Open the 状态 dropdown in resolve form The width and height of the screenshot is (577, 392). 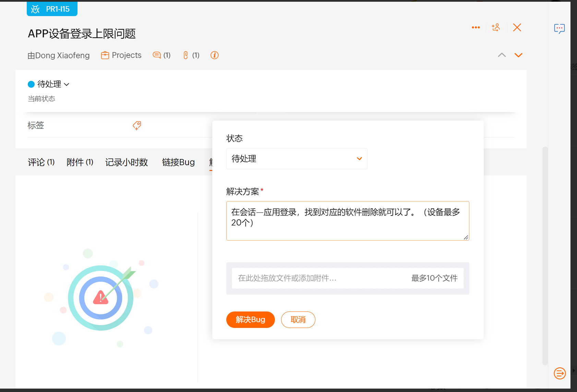coord(297,159)
